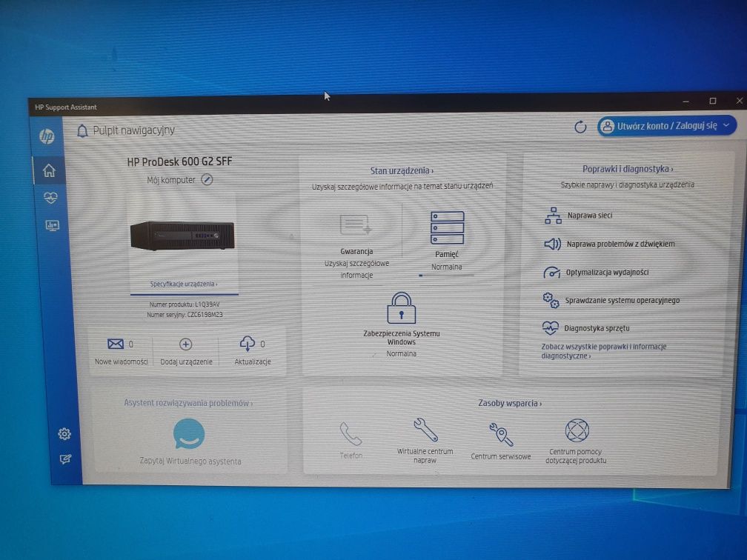This screenshot has height=560, width=747.
Task: Open Wirtualne centrum napraw wrench icon
Action: click(425, 429)
